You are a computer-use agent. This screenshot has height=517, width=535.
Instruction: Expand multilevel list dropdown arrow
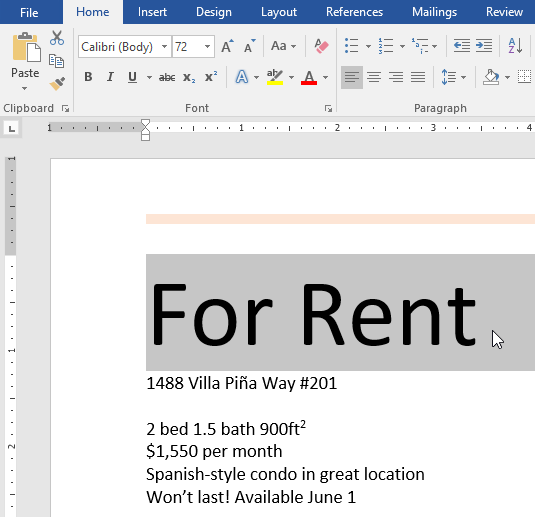pyautogui.click(x=434, y=46)
